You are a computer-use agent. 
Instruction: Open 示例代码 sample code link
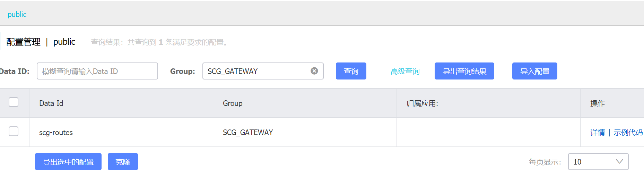(x=628, y=133)
